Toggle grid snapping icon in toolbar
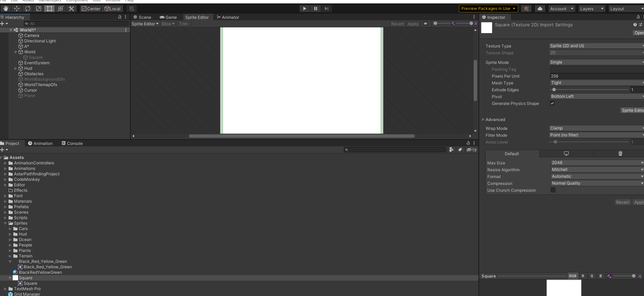This screenshot has width=644, height=296. [x=132, y=9]
